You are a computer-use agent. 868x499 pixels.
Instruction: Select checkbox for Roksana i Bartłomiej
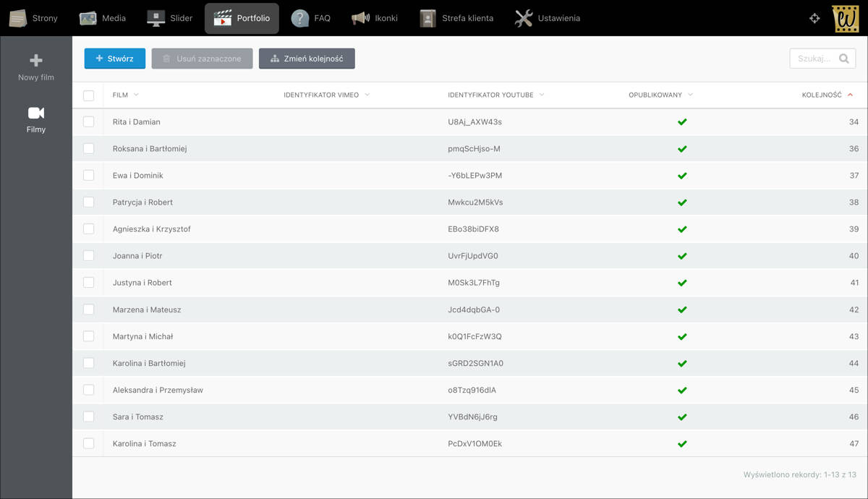click(x=89, y=148)
